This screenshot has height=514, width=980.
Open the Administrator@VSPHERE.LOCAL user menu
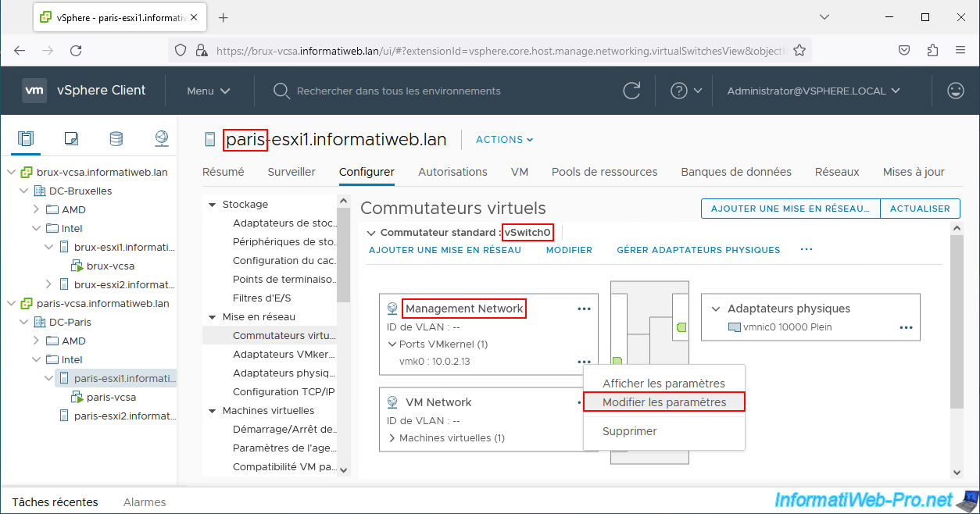click(814, 91)
